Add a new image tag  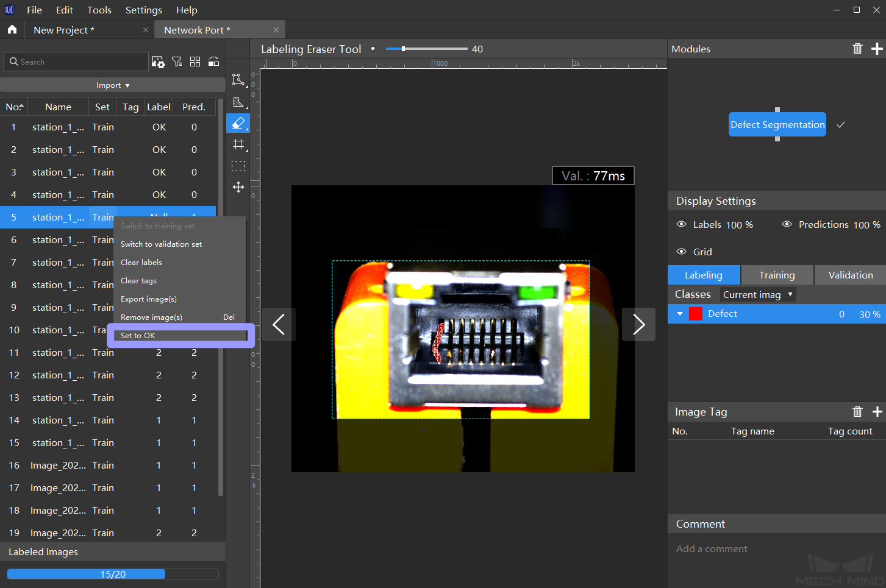(877, 412)
